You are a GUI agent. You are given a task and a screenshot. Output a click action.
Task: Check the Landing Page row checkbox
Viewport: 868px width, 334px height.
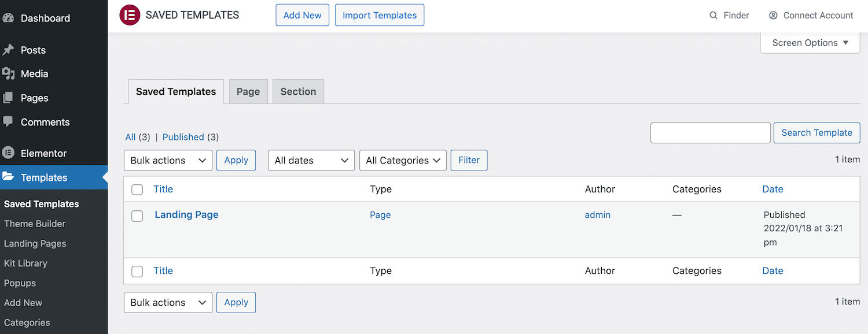point(137,216)
